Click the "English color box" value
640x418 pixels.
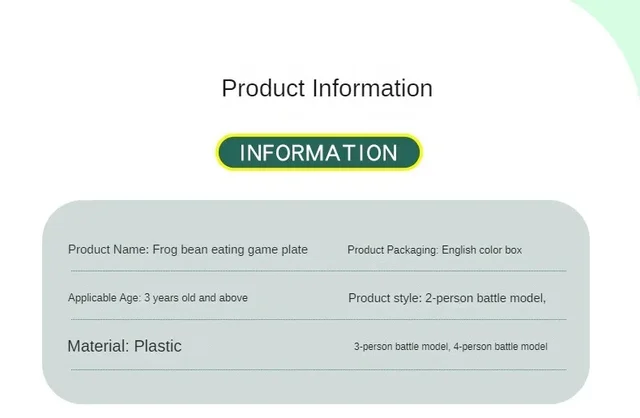click(482, 250)
